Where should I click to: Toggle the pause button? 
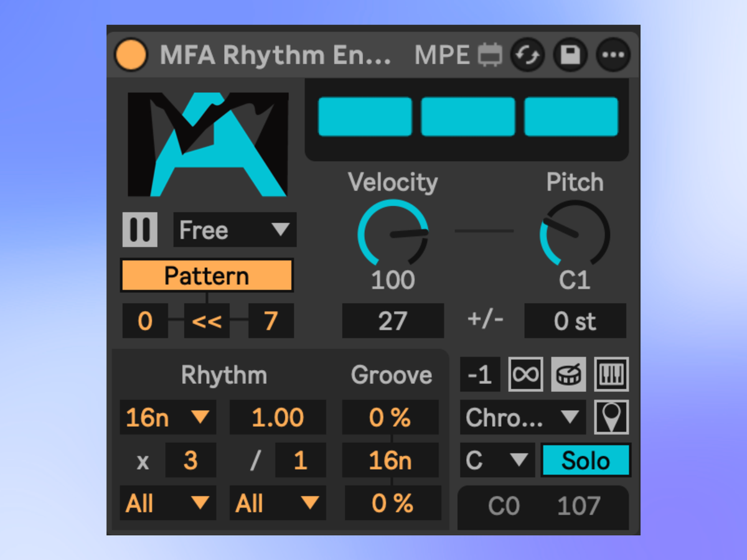click(139, 230)
